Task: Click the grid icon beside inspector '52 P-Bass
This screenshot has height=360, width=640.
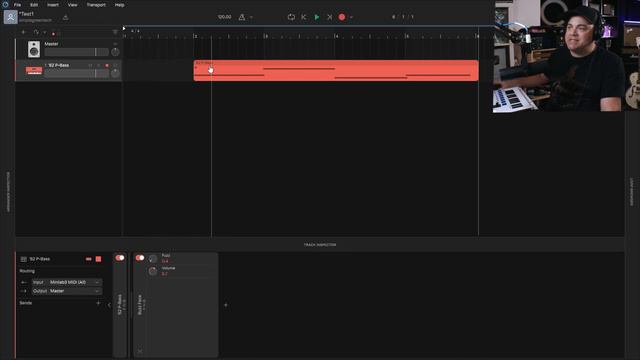Action: click(24, 259)
